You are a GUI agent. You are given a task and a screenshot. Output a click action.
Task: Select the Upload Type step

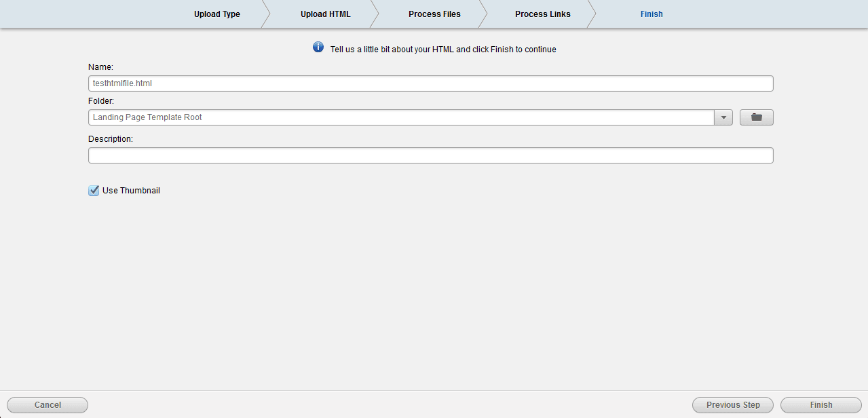(216, 14)
